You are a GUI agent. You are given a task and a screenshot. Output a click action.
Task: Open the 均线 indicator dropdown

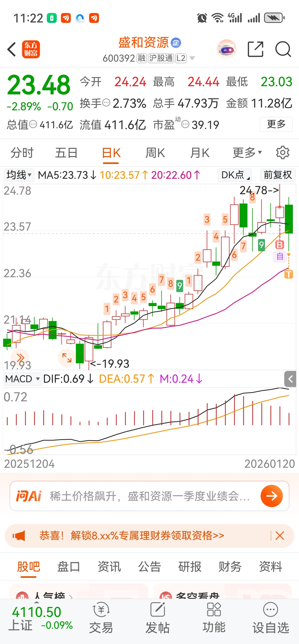tap(19, 175)
